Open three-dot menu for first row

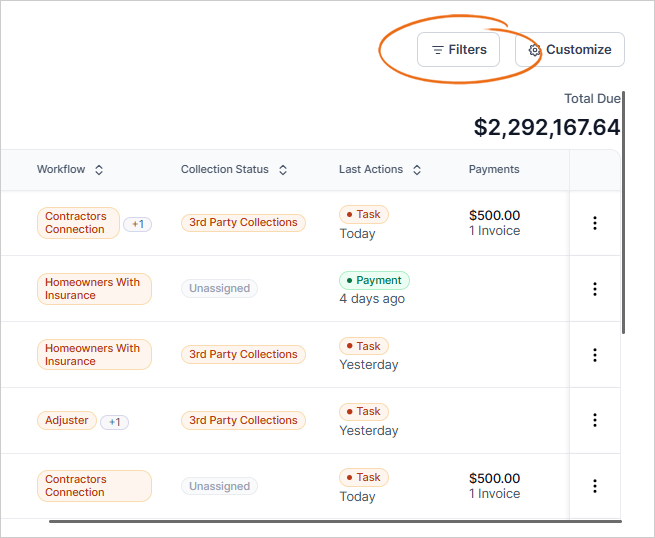(x=595, y=223)
